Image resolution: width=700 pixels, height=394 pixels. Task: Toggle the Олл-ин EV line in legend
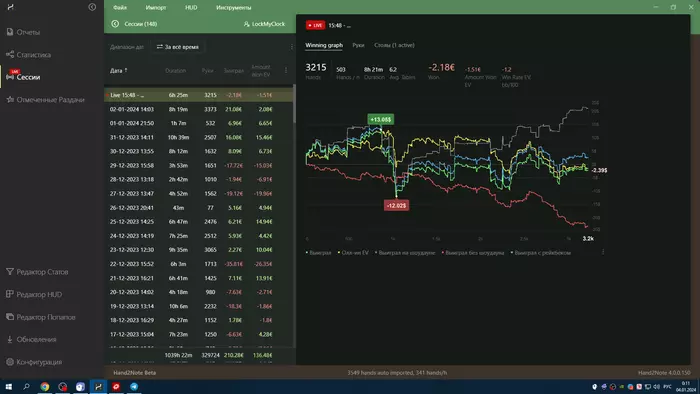pos(353,253)
